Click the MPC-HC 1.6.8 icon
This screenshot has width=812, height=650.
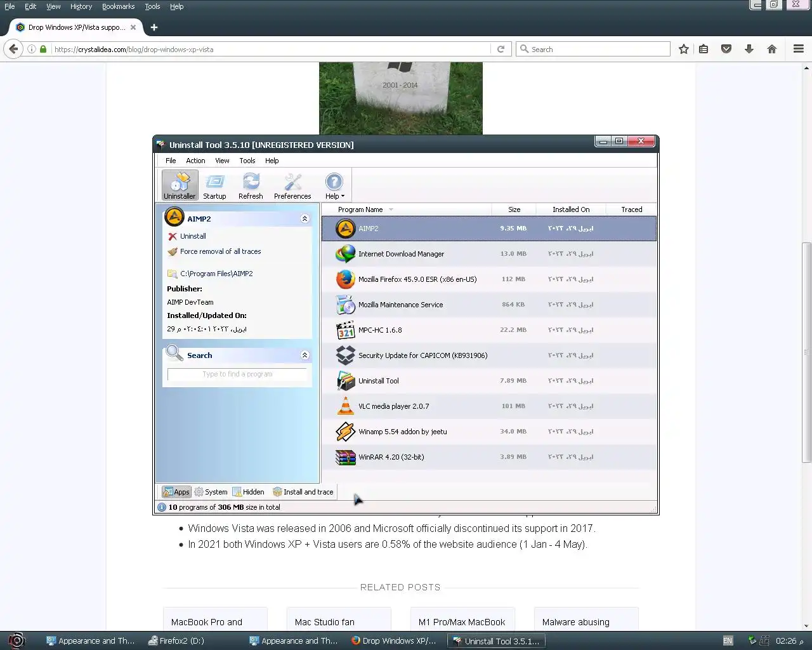[x=345, y=330]
